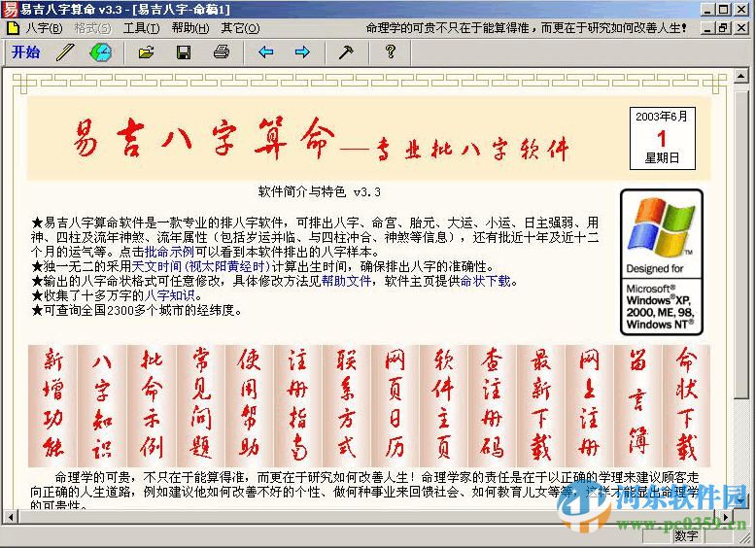
Task: Open the 网页日历 banner
Action: (x=395, y=405)
